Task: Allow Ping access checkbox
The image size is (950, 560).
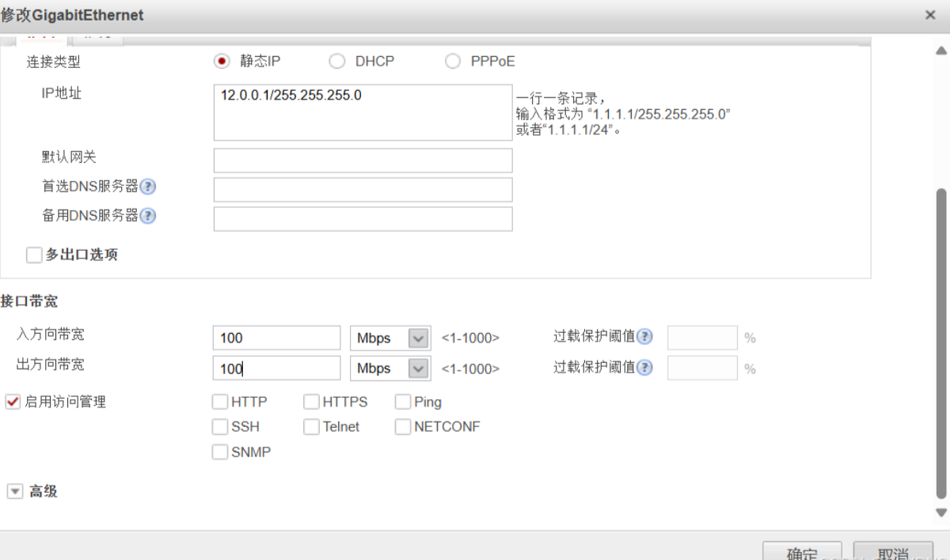Action: (x=403, y=402)
